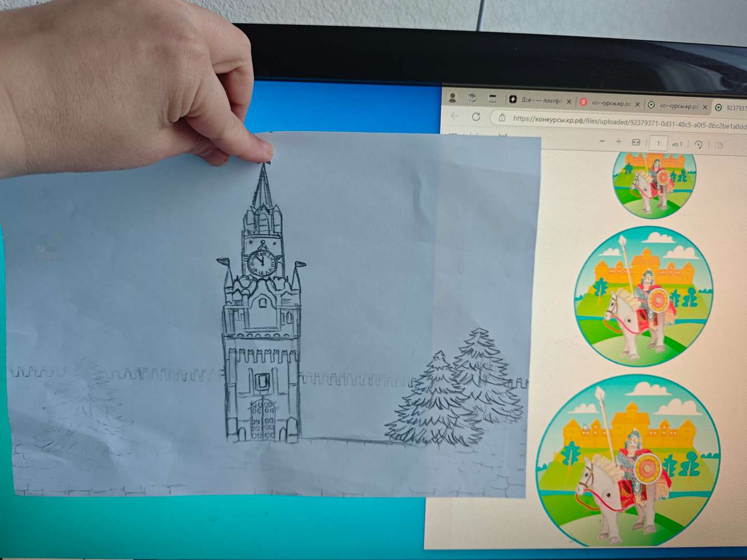Open the browser profile avatar menu

pos(452,97)
